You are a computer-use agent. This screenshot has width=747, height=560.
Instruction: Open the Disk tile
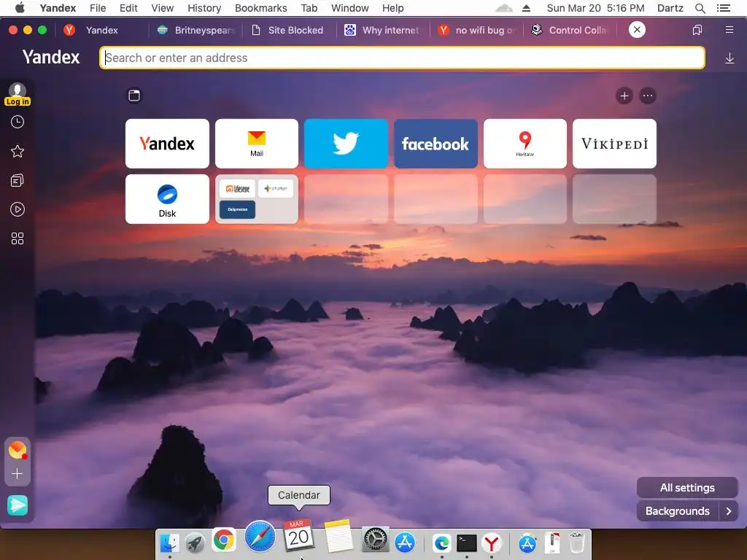[x=167, y=199]
